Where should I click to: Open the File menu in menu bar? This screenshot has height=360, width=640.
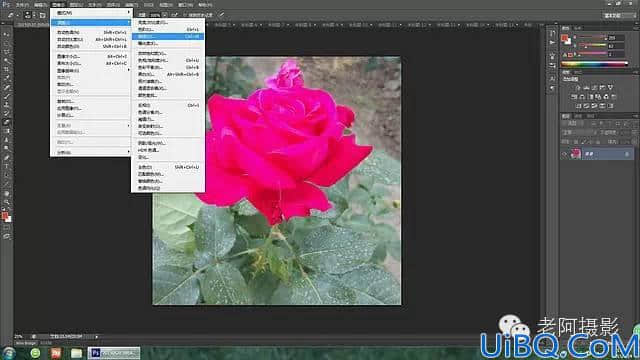[22, 5]
